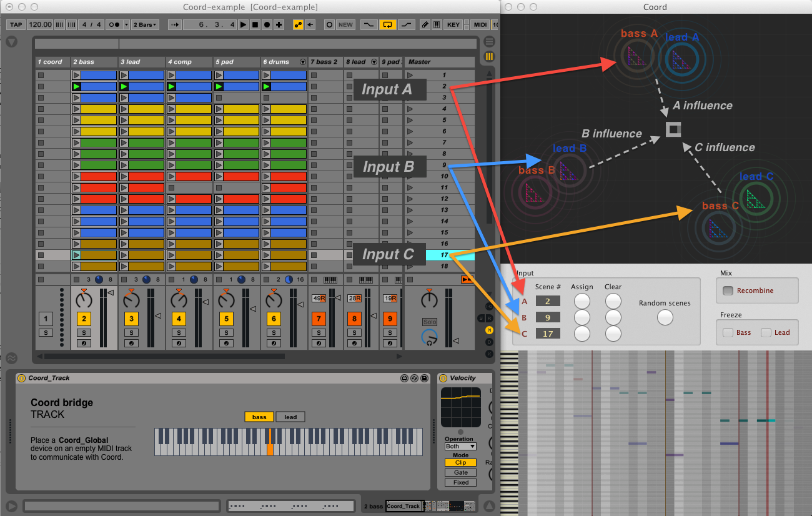Click the Master pan knob
The image size is (812, 516).
tap(429, 300)
